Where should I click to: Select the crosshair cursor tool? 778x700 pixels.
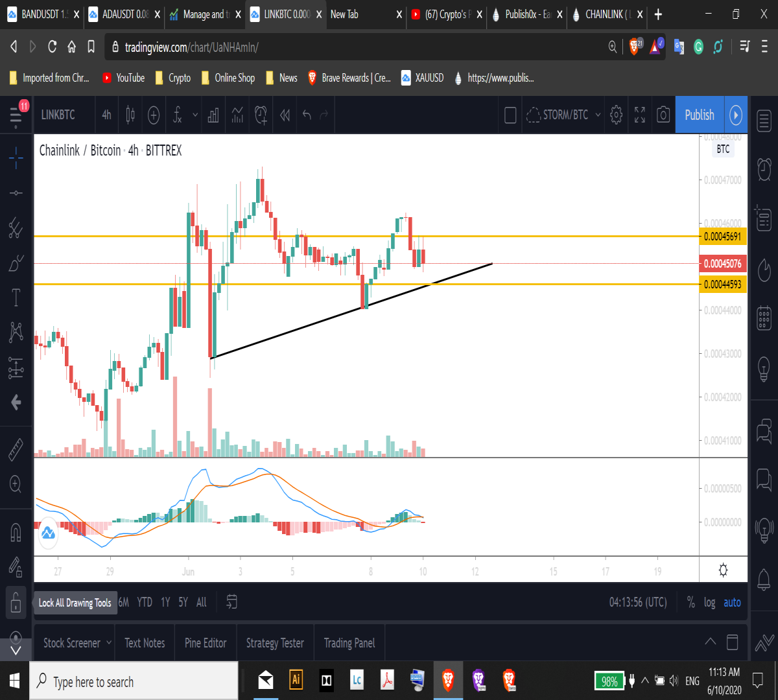tap(16, 157)
